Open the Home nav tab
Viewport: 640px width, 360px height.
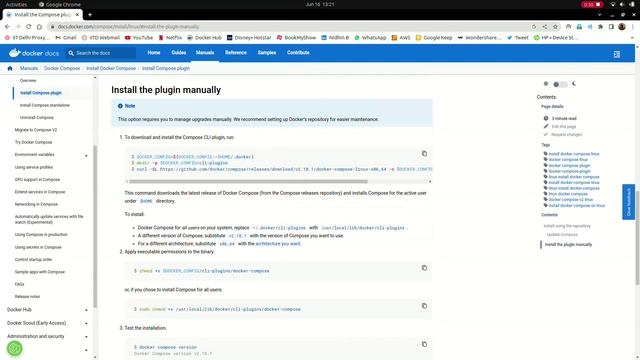(x=154, y=53)
